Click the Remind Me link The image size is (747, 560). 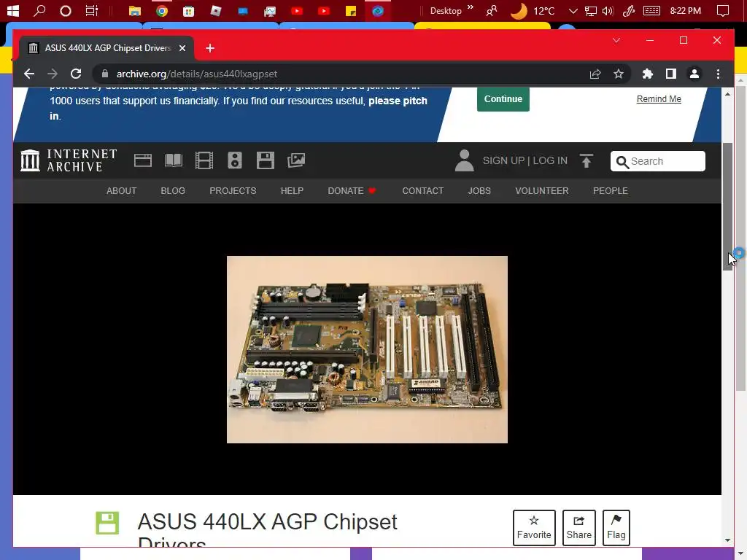coord(659,99)
